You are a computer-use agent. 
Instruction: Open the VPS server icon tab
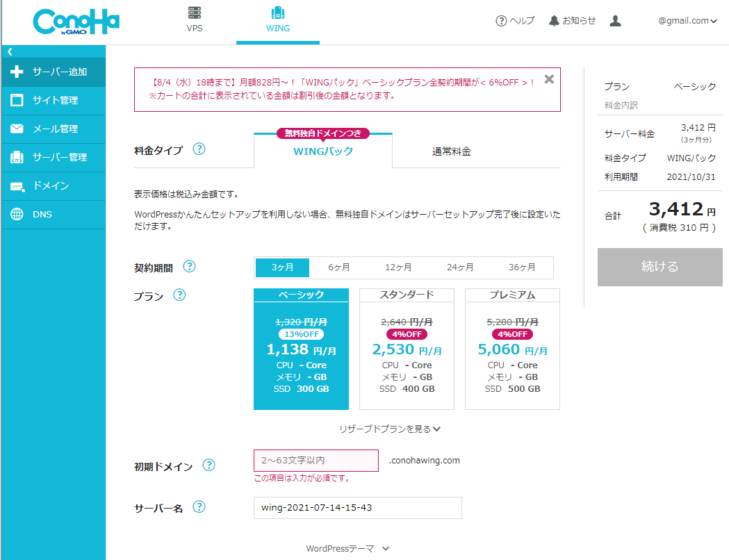(x=194, y=20)
